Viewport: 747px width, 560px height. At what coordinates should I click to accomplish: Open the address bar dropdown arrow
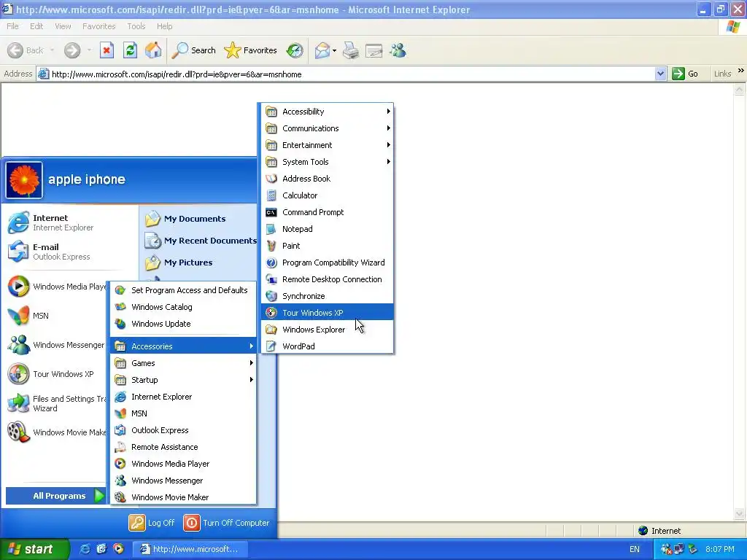click(x=660, y=74)
